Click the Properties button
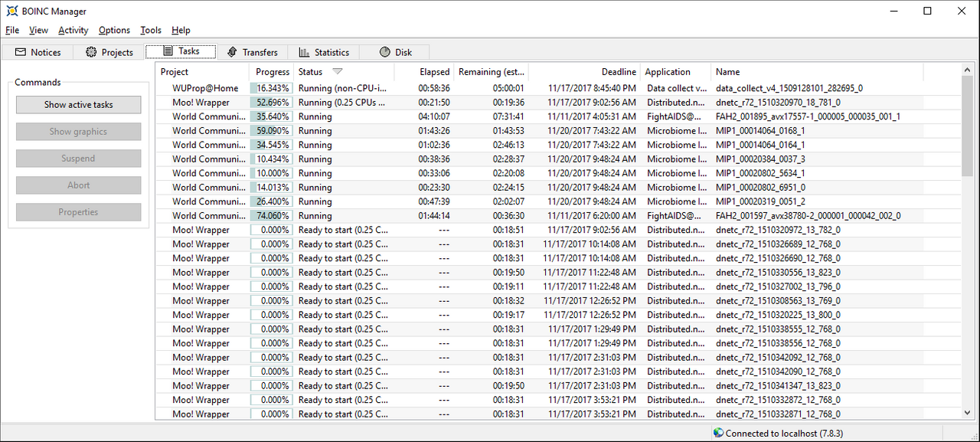 click(78, 212)
